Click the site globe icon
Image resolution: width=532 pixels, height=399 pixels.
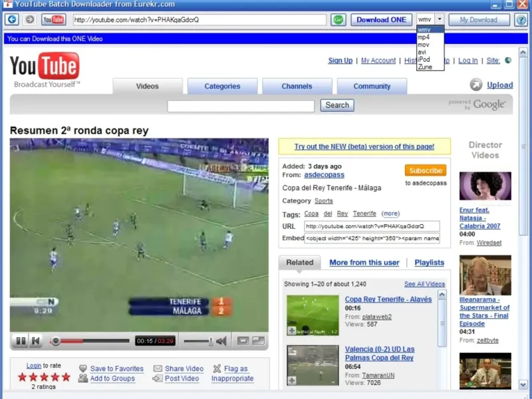point(508,61)
